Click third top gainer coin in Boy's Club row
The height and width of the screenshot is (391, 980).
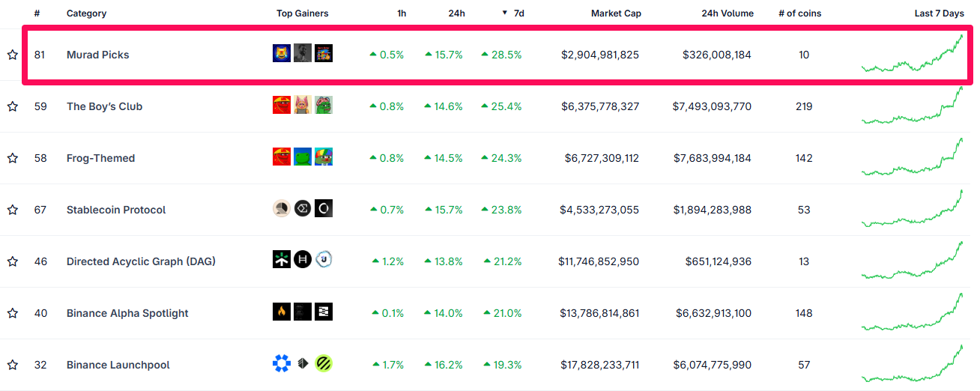[324, 106]
